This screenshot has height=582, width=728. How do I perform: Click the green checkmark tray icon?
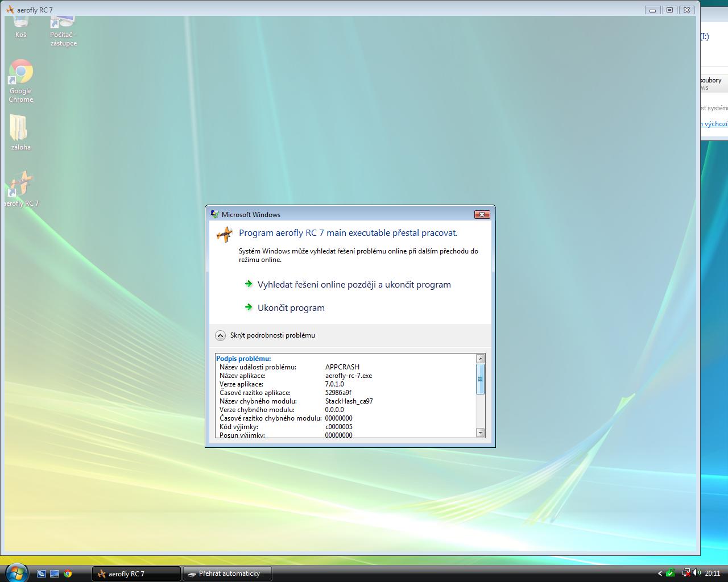click(x=672, y=573)
